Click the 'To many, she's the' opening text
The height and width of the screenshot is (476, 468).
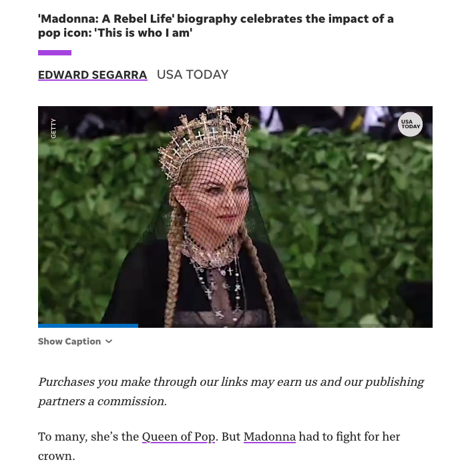pos(88,437)
